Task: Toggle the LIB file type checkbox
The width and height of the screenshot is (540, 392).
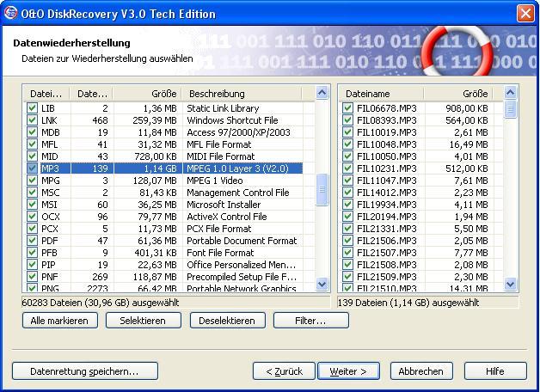Action: [32, 108]
